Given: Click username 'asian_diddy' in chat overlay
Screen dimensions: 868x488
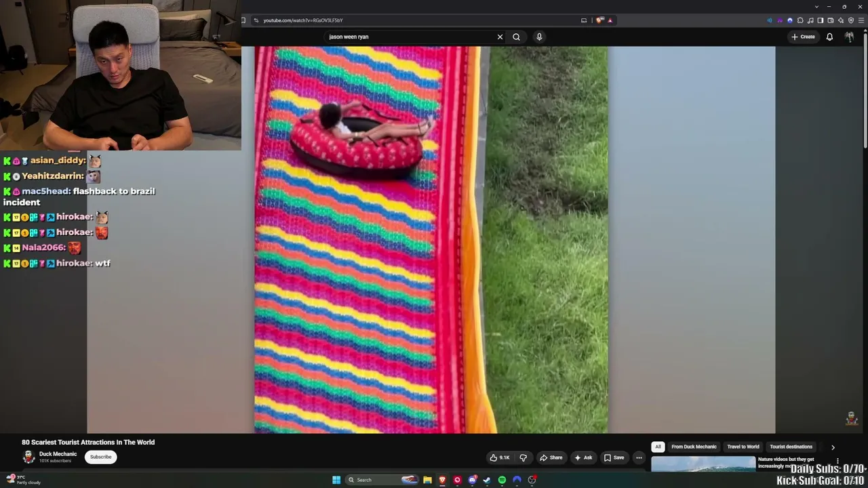Looking at the screenshot, I should click(x=57, y=161).
